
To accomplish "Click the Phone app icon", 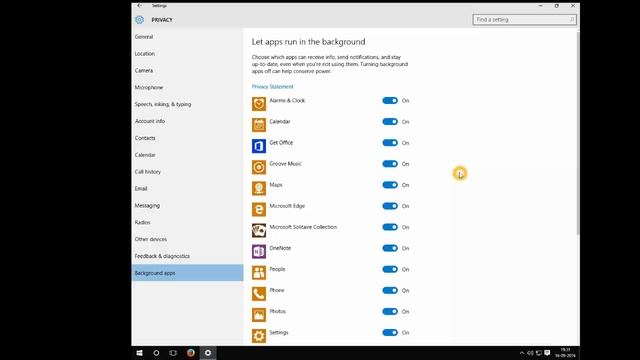I will pyautogui.click(x=259, y=293).
